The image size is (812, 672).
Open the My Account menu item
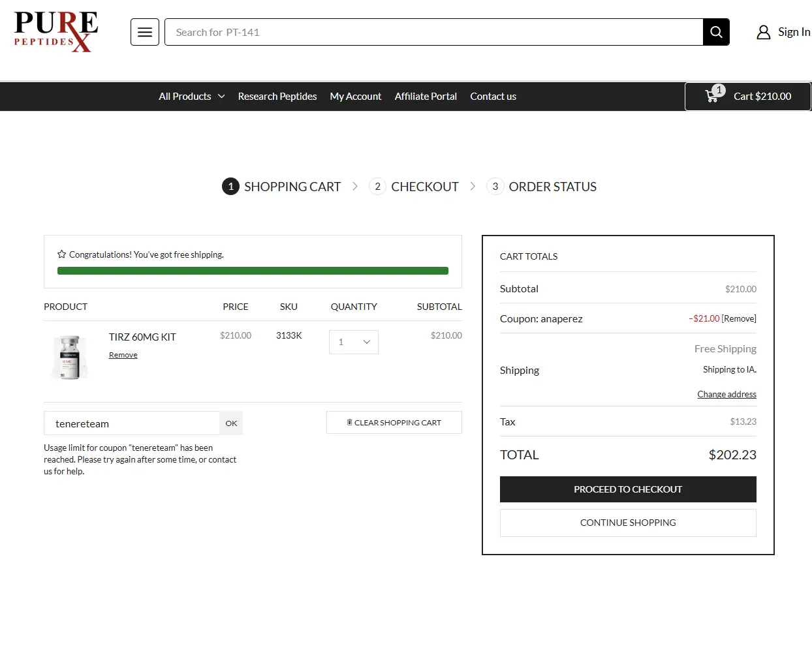point(355,97)
